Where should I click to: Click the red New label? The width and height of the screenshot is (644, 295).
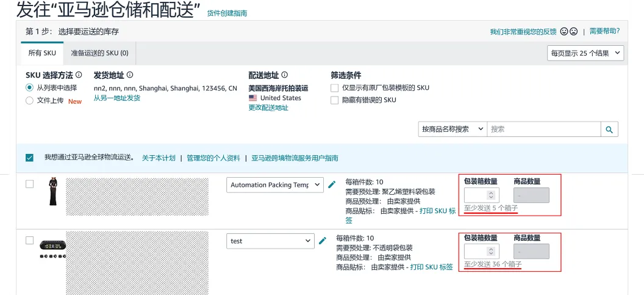[x=75, y=101]
